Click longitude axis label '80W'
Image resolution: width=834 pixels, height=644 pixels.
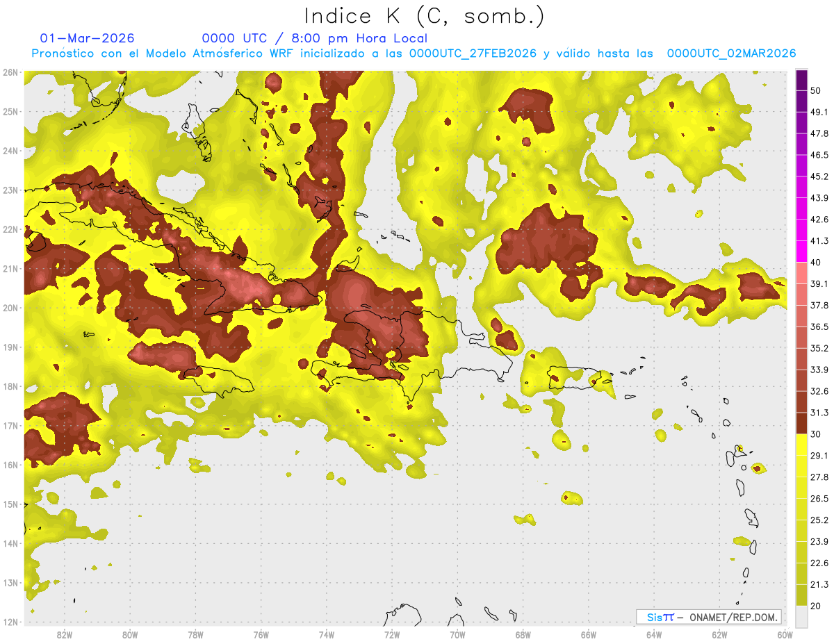point(129,634)
